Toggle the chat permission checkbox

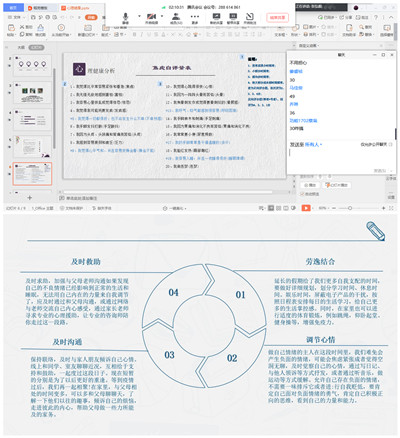(x=390, y=144)
